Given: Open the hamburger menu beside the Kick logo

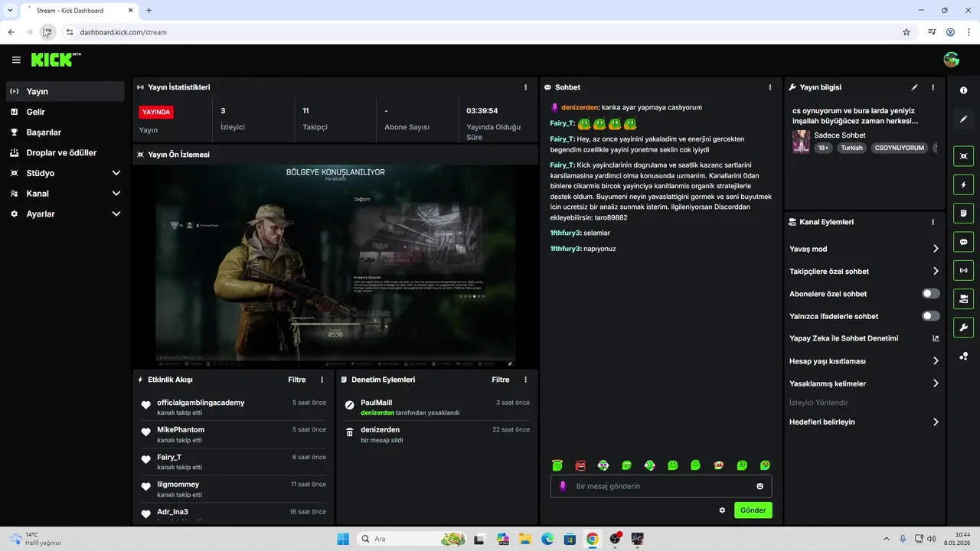Looking at the screenshot, I should click(x=16, y=60).
